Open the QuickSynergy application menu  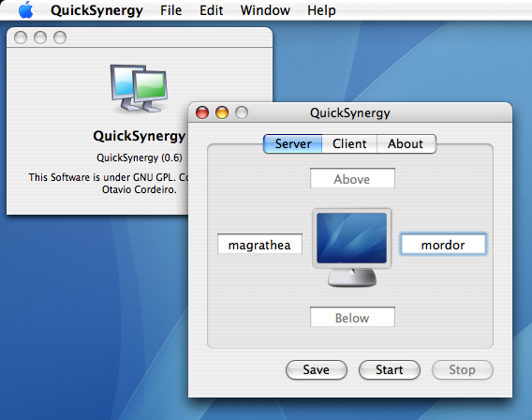point(96,10)
